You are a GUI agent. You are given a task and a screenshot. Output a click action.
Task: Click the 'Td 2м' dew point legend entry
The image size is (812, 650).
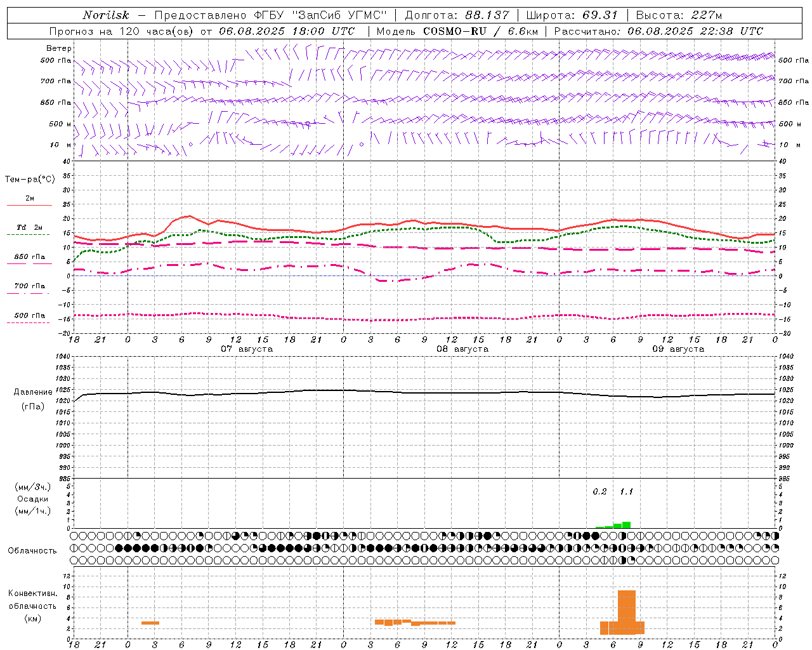pos(29,227)
